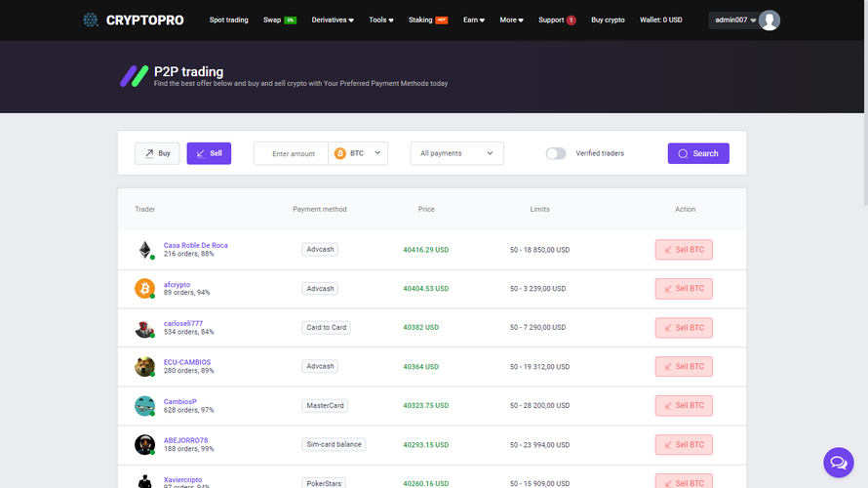Toggle the Verified traders switch
This screenshot has height=488, width=868.
[x=556, y=153]
